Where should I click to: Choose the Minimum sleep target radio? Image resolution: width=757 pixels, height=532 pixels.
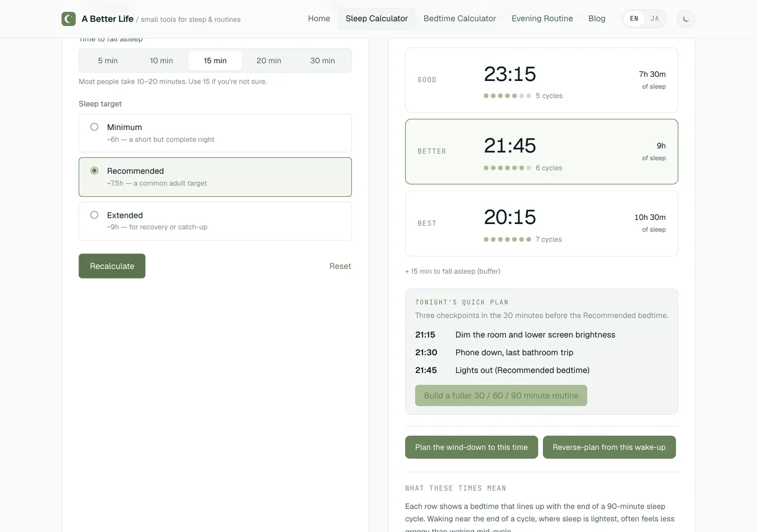94,127
